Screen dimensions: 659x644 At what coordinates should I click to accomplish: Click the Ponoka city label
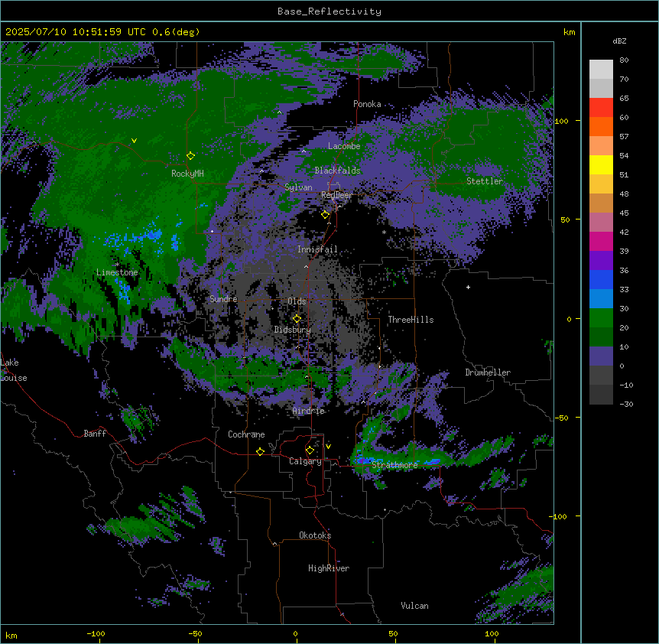367,104
